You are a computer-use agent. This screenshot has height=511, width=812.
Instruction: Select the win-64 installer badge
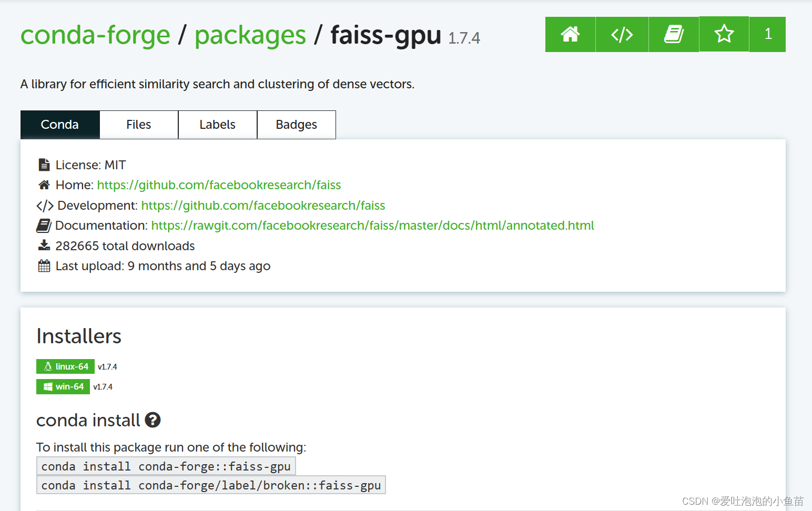[63, 386]
